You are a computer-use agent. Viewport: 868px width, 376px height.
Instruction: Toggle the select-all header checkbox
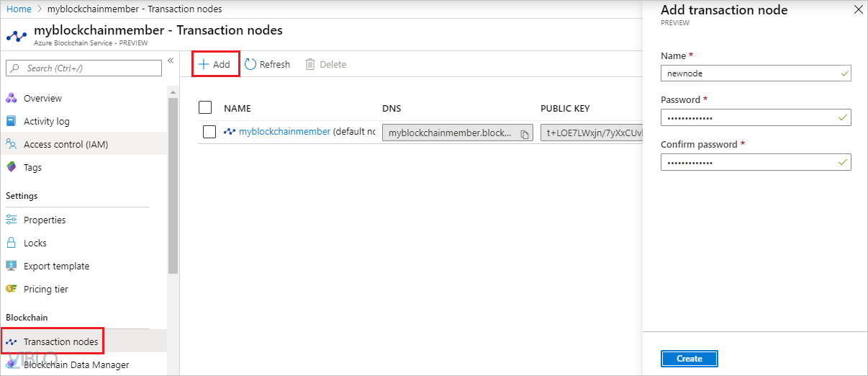click(205, 108)
